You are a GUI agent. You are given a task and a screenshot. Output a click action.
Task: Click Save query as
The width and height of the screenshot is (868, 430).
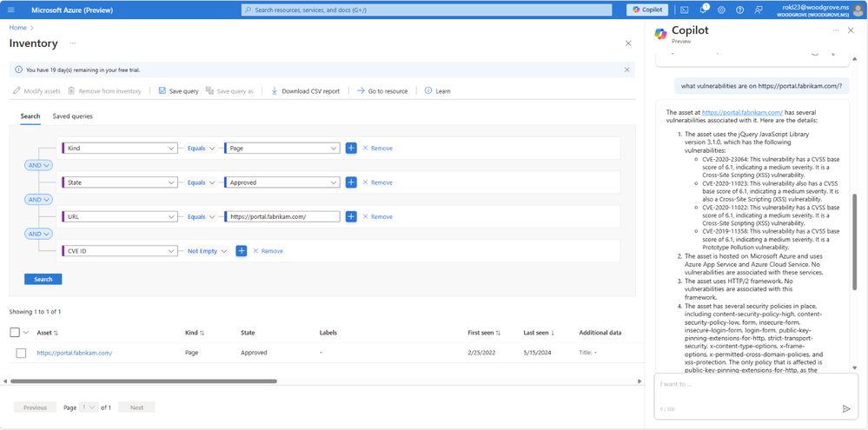229,90
